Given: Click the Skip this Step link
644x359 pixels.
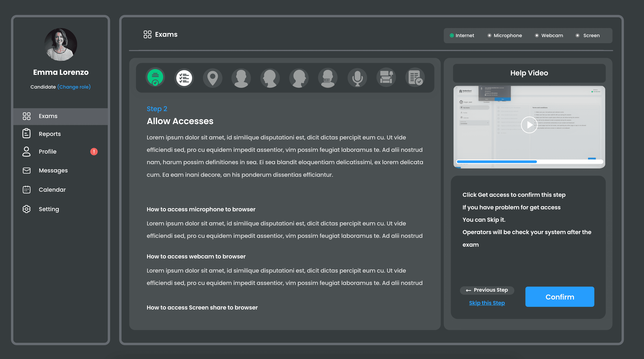Looking at the screenshot, I should (x=487, y=303).
